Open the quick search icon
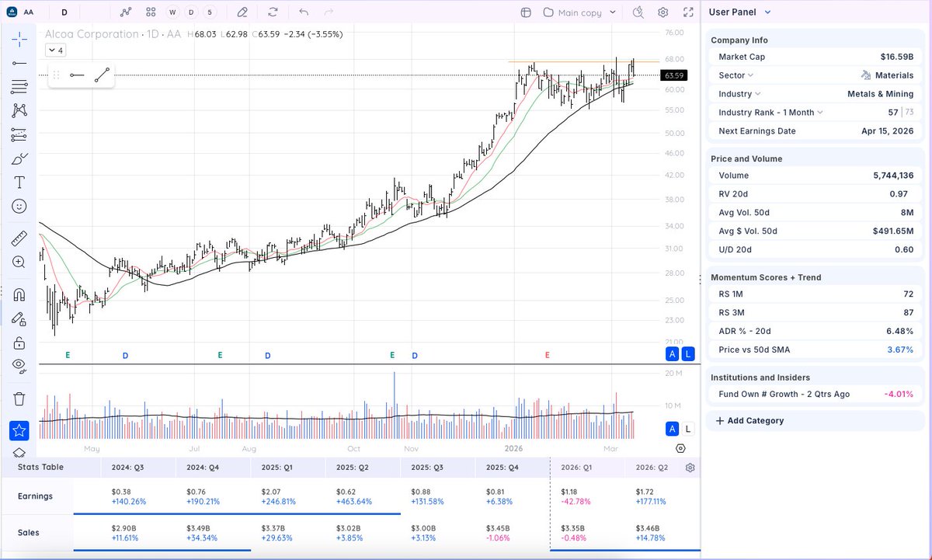The height and width of the screenshot is (560, 932). click(638, 12)
